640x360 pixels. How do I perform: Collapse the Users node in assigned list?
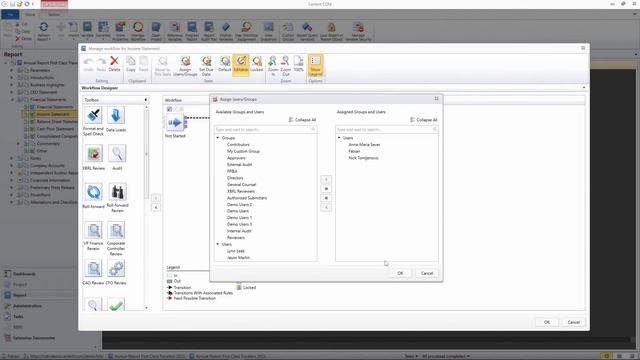[339, 138]
